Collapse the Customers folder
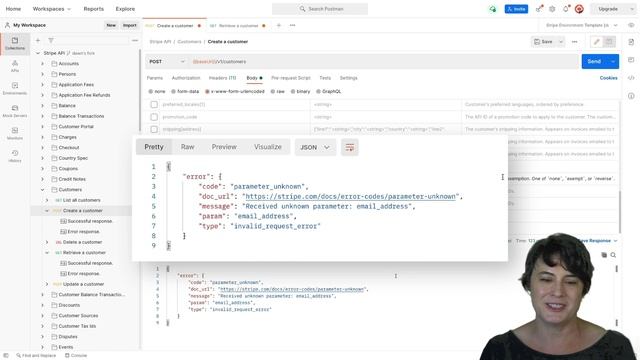Image resolution: width=640 pixels, height=360 pixels. click(42, 190)
